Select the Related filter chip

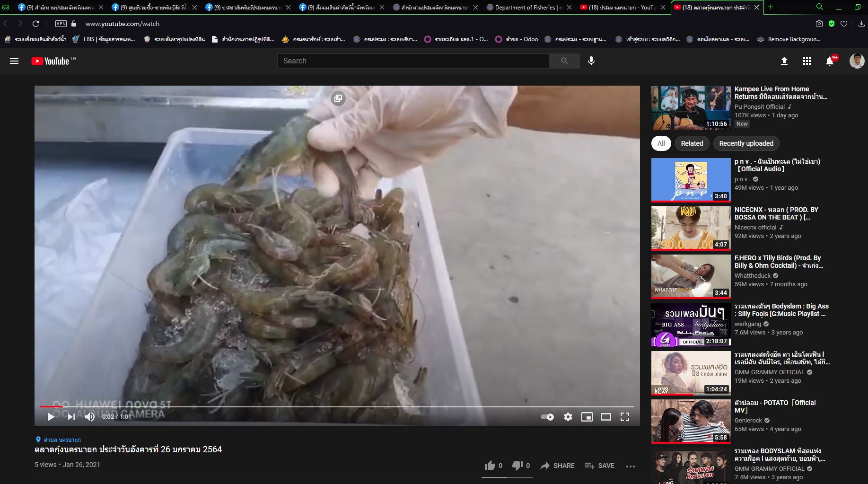(692, 143)
